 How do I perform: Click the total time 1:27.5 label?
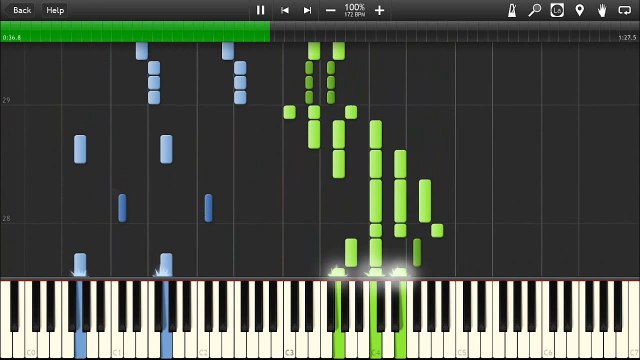[627, 38]
